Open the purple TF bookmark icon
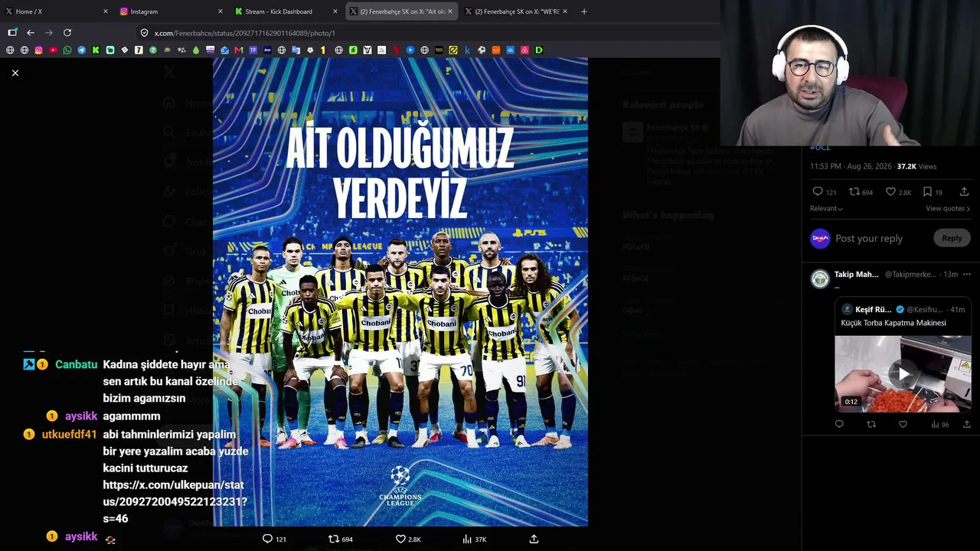Image resolution: width=980 pixels, height=551 pixels. [x=253, y=50]
